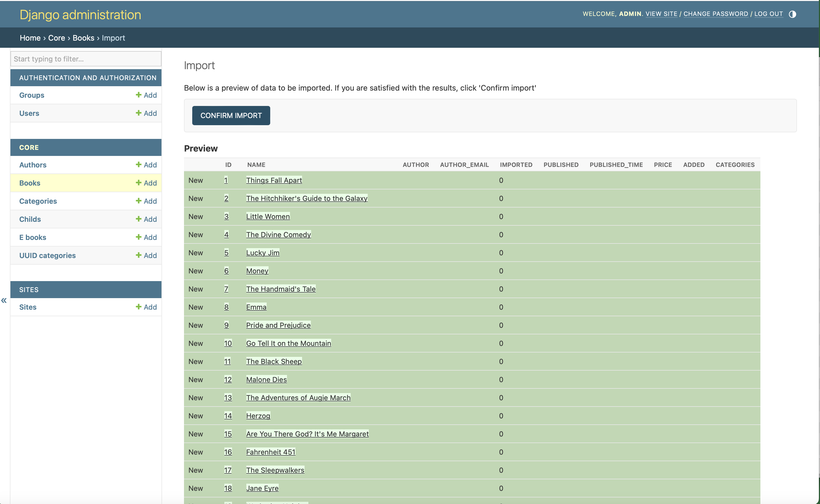Image resolution: width=820 pixels, height=504 pixels.
Task: Click 'Are You There God? It's Me Margaret'
Action: point(307,434)
